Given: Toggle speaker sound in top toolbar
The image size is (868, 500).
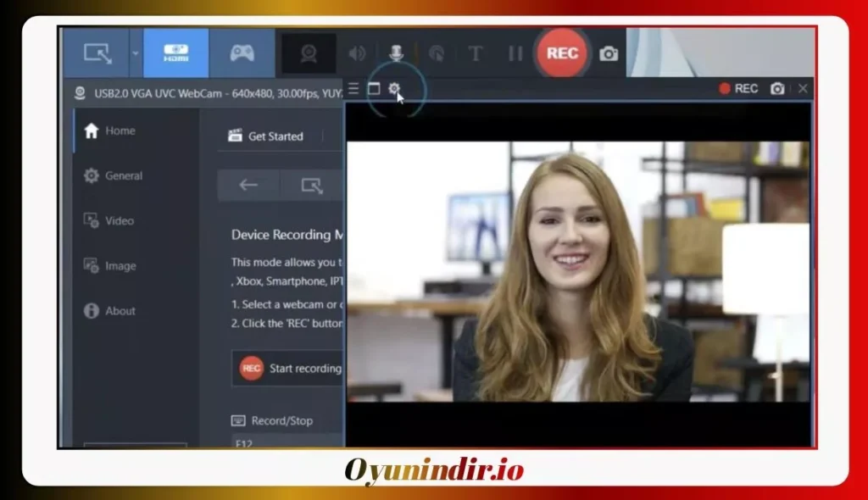Looking at the screenshot, I should point(357,53).
